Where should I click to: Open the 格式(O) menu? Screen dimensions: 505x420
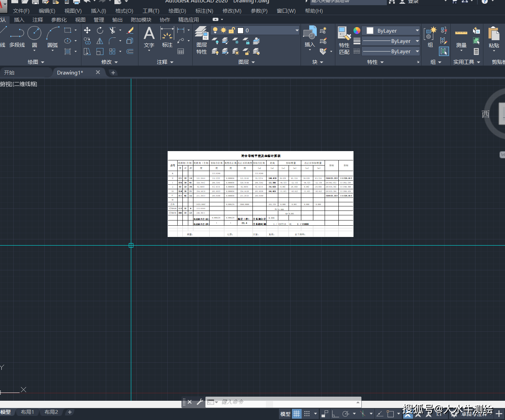point(124,11)
